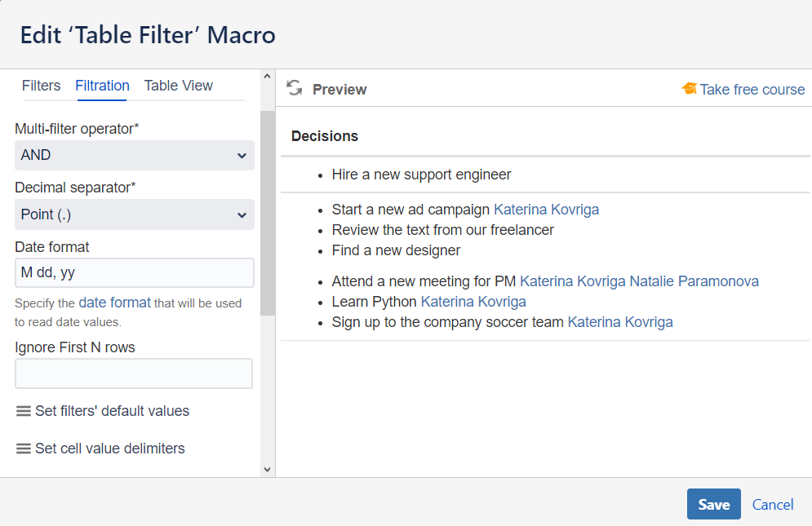812x526 pixels.
Task: Click hamburger icon beside Set cell value delimiters
Action: 24,449
